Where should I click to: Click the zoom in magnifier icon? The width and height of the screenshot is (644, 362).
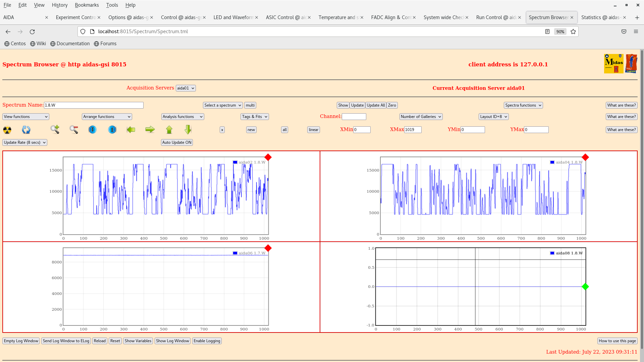pyautogui.click(x=55, y=129)
